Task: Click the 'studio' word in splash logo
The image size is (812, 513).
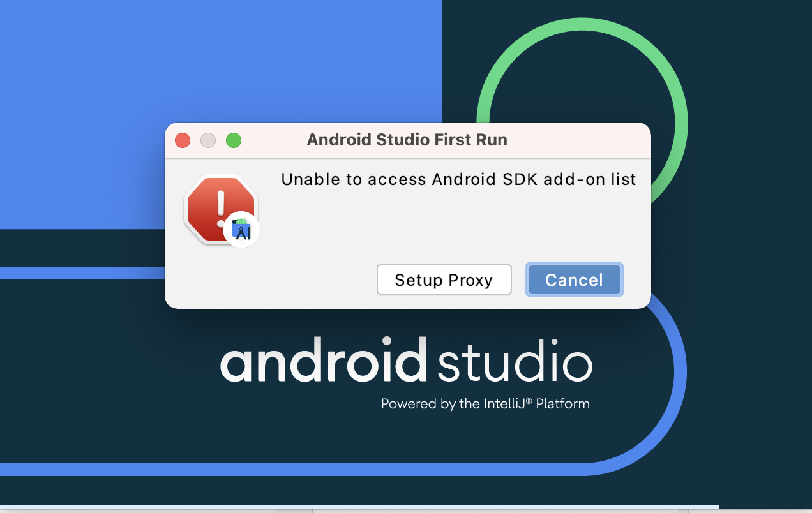Action: click(515, 363)
